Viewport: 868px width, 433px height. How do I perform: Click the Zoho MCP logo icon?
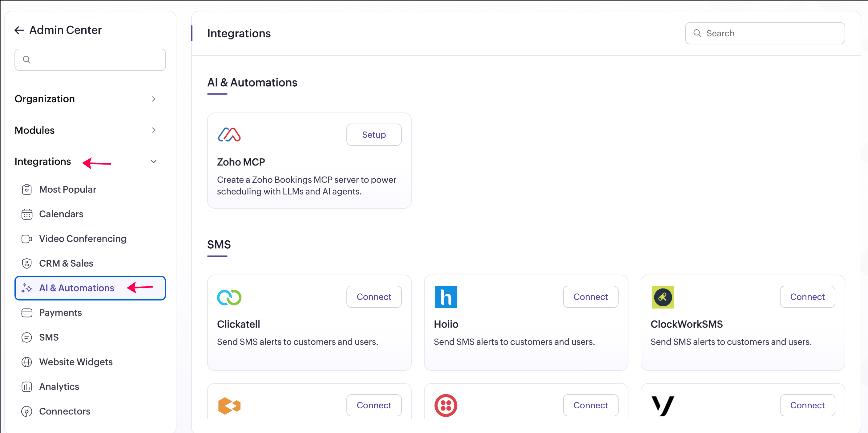point(229,135)
